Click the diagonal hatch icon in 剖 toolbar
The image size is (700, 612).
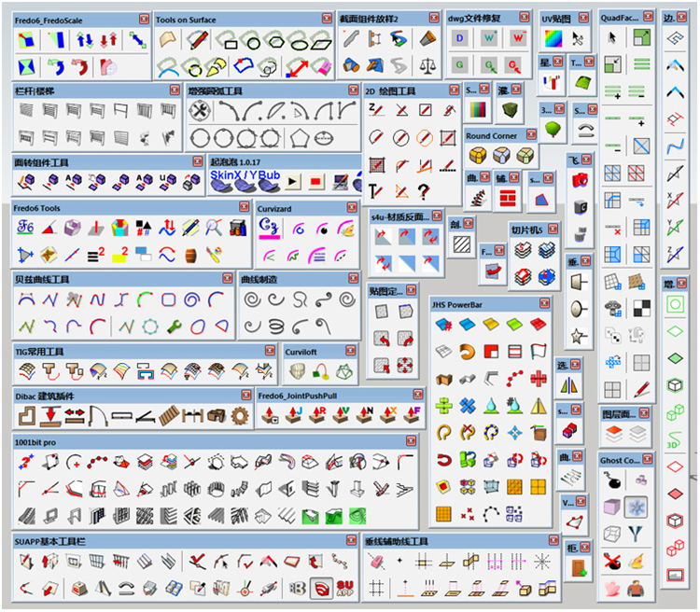click(461, 244)
